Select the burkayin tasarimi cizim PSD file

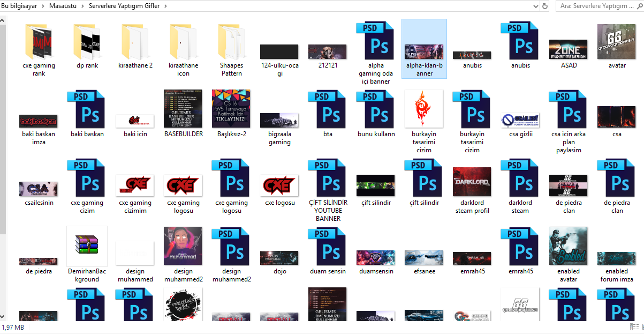(472, 109)
